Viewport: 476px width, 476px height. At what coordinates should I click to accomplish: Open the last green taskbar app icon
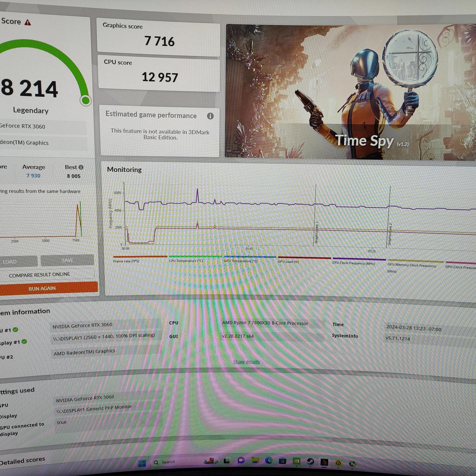[353, 464]
